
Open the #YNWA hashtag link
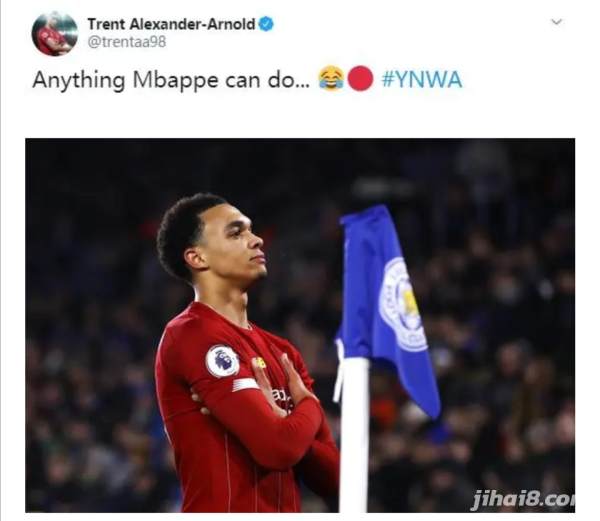tap(422, 80)
